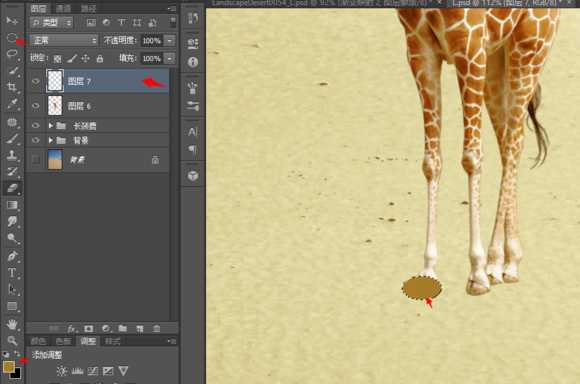The image size is (580, 384).
Task: Select the Hand tool
Action: [x=12, y=324]
